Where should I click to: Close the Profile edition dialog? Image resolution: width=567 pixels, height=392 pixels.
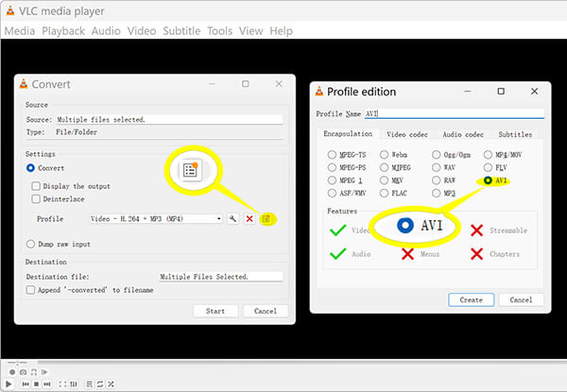click(535, 92)
